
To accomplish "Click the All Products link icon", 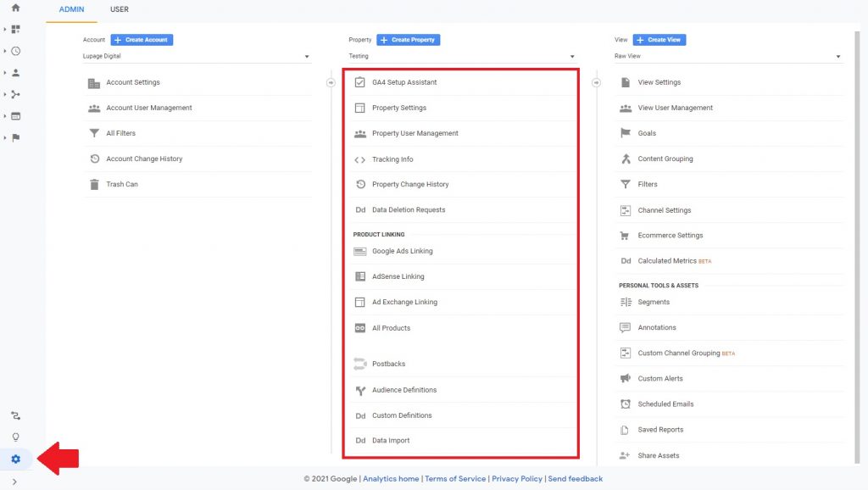I will click(x=359, y=328).
